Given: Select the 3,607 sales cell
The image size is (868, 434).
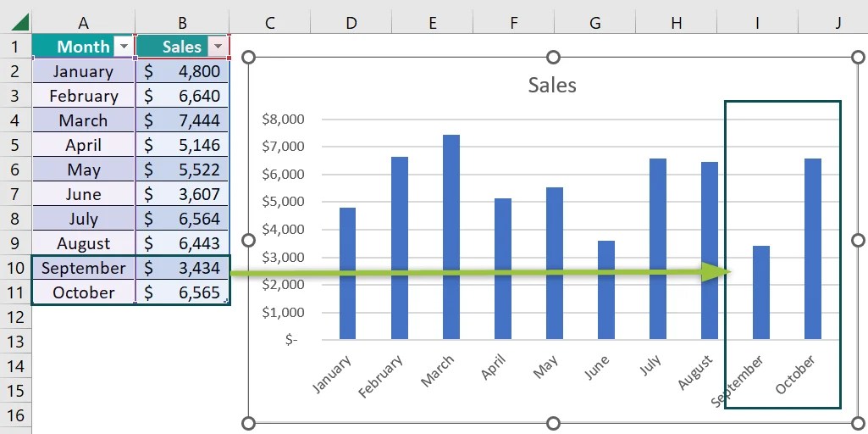Looking at the screenshot, I should point(182,194).
